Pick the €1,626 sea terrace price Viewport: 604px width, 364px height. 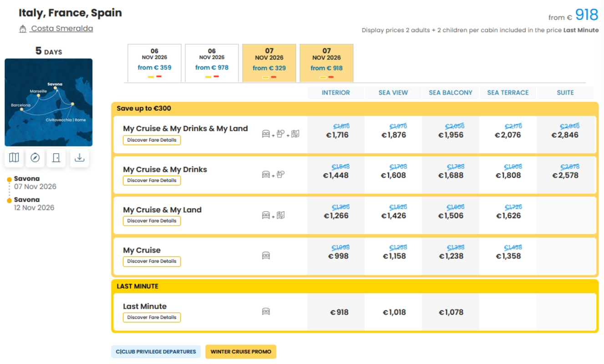508,216
